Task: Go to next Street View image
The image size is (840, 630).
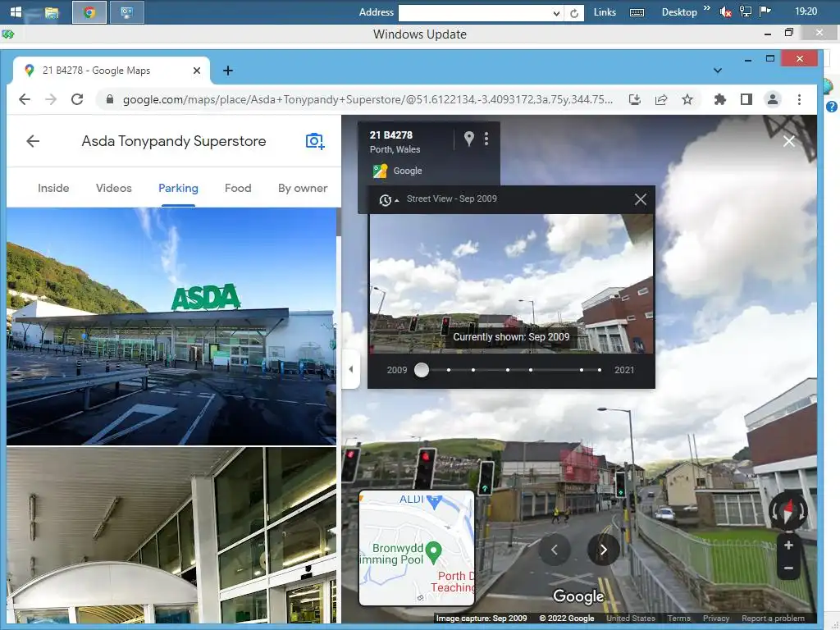Action: [x=603, y=550]
